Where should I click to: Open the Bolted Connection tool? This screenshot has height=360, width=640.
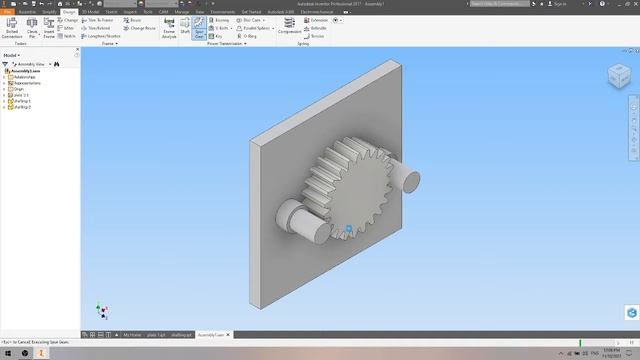click(12, 28)
